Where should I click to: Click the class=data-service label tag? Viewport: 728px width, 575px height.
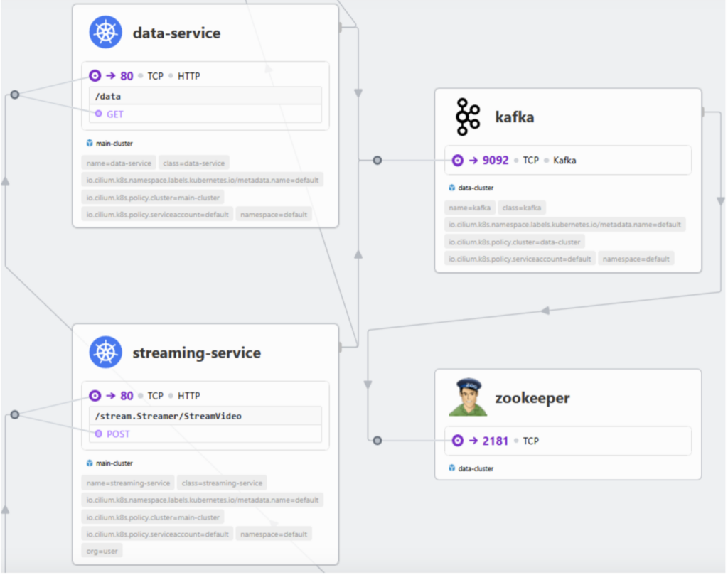click(194, 163)
